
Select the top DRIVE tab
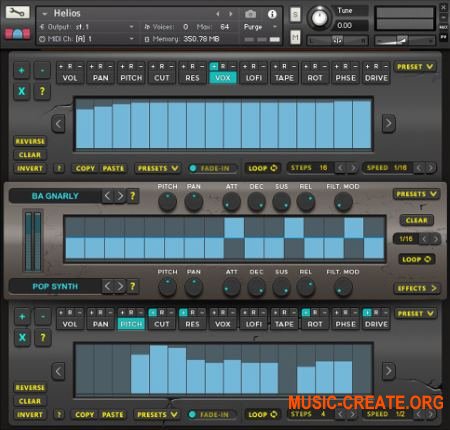point(376,78)
